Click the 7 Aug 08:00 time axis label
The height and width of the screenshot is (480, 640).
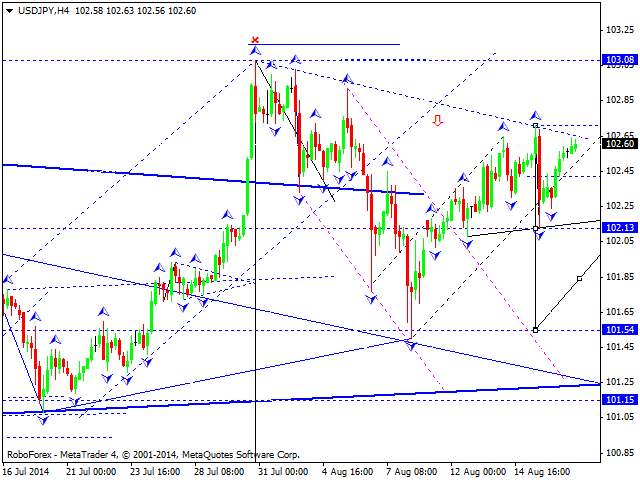[x=412, y=472]
